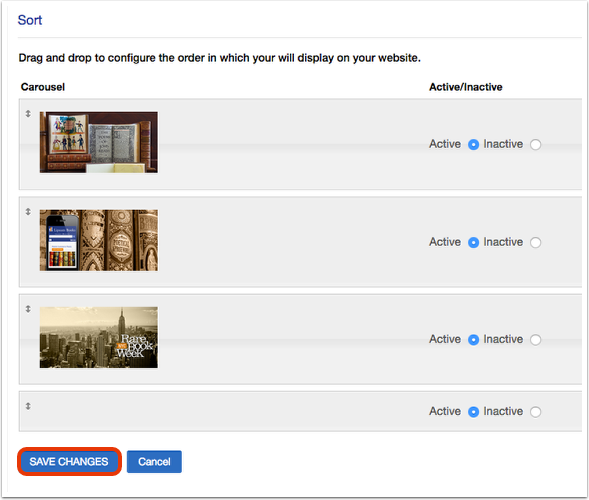Click the drag handle of the first carousel row
This screenshot has width=589, height=500.
[28, 113]
